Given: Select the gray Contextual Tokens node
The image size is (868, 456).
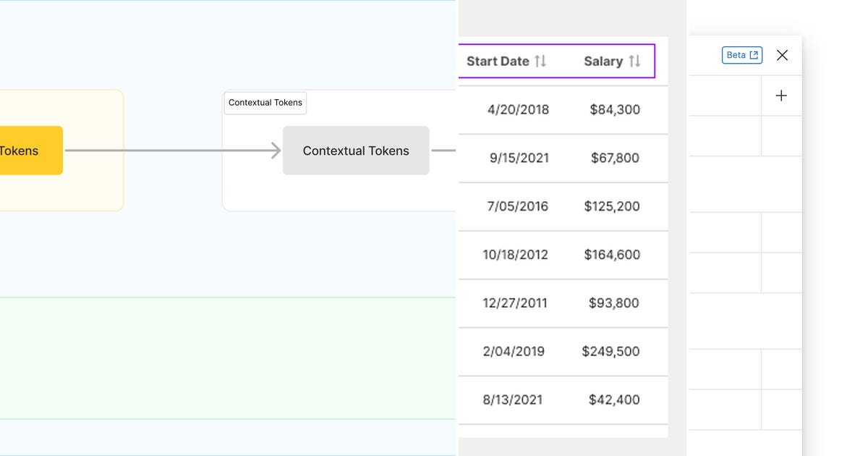Looking at the screenshot, I should [356, 151].
